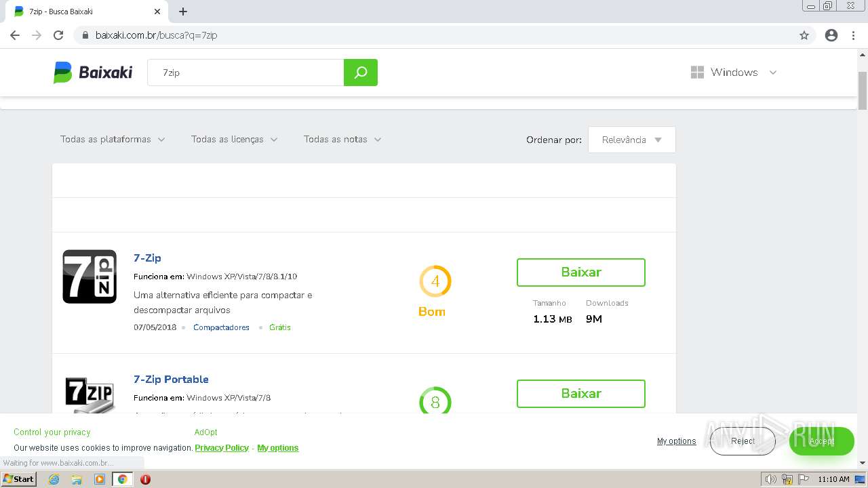Click underlined My options beside Reject

pyautogui.click(x=676, y=441)
